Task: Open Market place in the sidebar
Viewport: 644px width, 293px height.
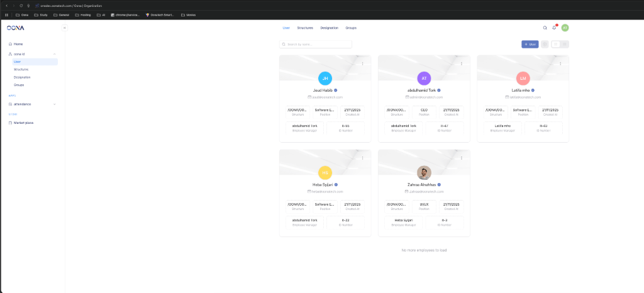Action: (23, 123)
